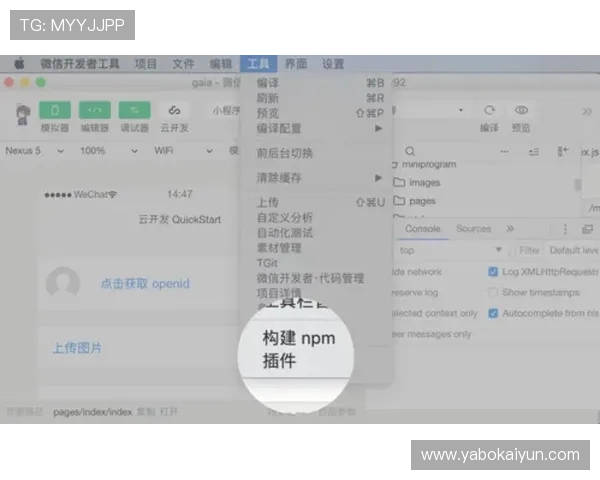The image size is (600, 480).
Task: Switch to the Sources tab
Action: coord(473,229)
